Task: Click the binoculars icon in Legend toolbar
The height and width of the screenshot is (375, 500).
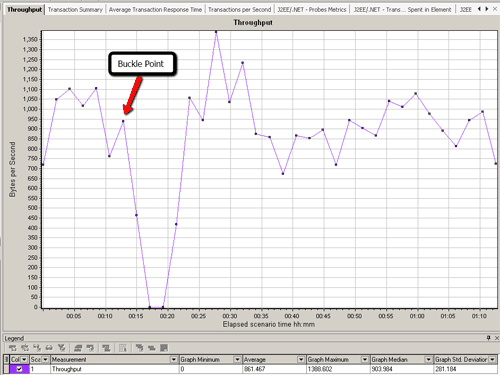Action: coord(49,348)
